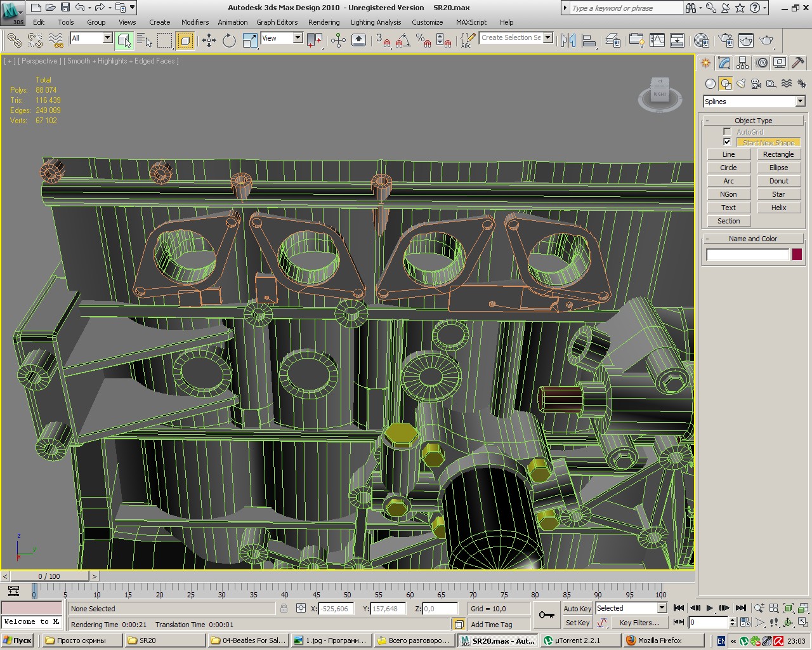Switch to the Motion panel tab
The image size is (812, 650).
(x=761, y=63)
